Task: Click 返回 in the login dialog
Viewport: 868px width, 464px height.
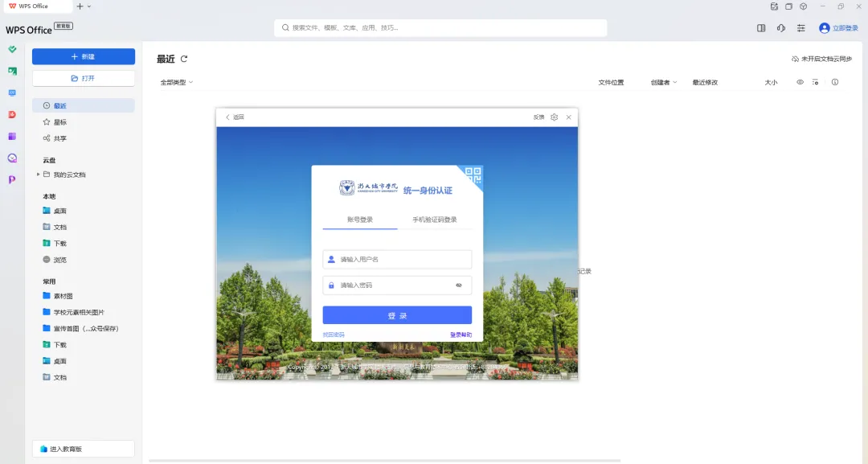Action: click(235, 117)
